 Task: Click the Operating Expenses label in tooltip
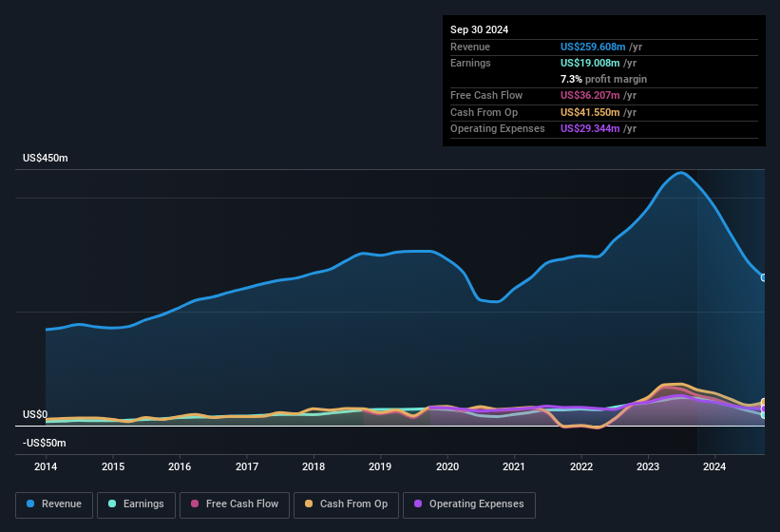498,129
